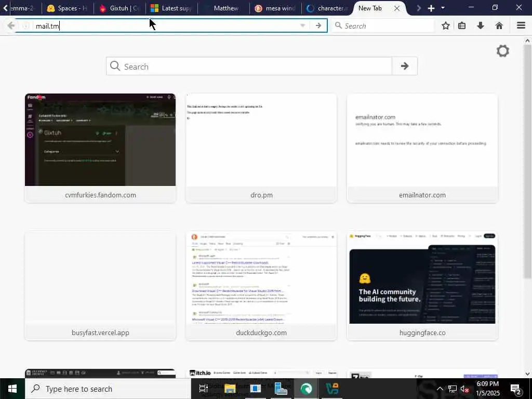Click the cvmfurkies.fandom.com label
The width and height of the screenshot is (532, 399).
coord(100,195)
